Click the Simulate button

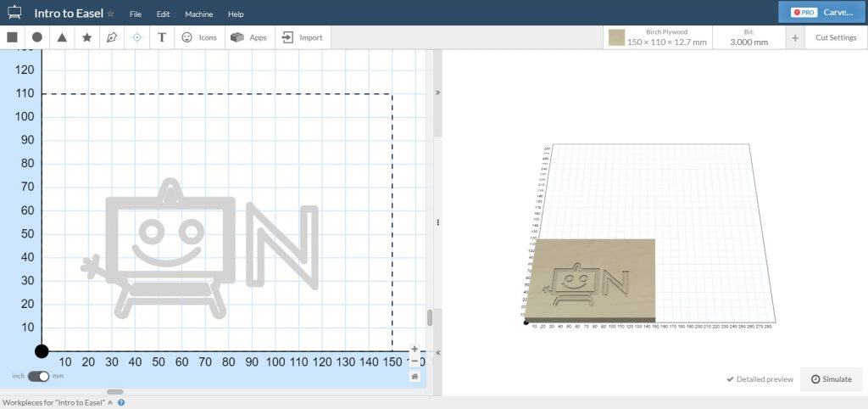[832, 379]
